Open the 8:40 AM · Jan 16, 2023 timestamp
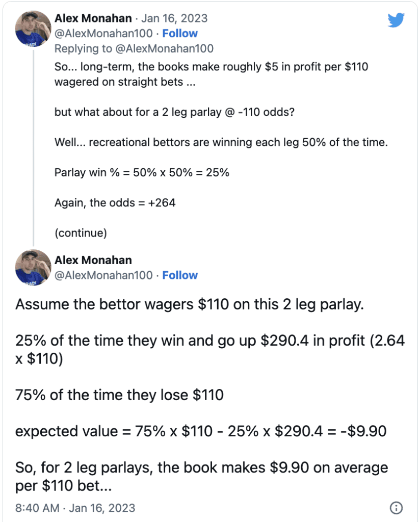The height and width of the screenshot is (522, 420). tap(75, 508)
